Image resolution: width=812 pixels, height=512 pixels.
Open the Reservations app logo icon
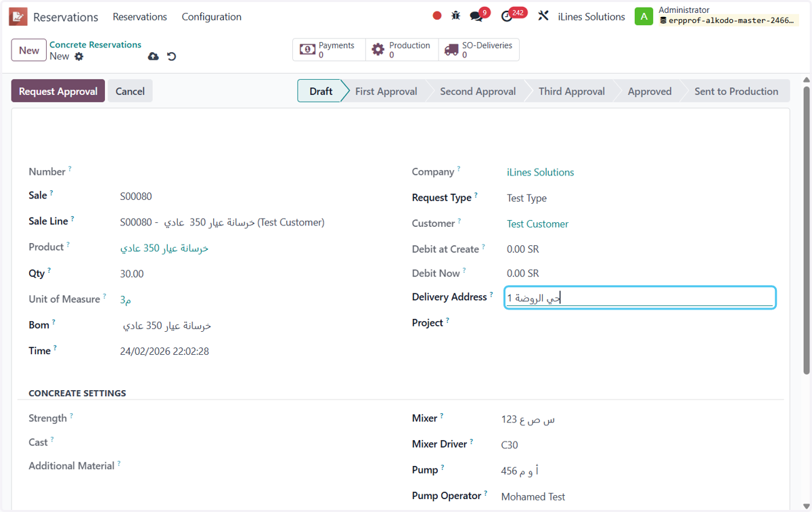(18, 16)
